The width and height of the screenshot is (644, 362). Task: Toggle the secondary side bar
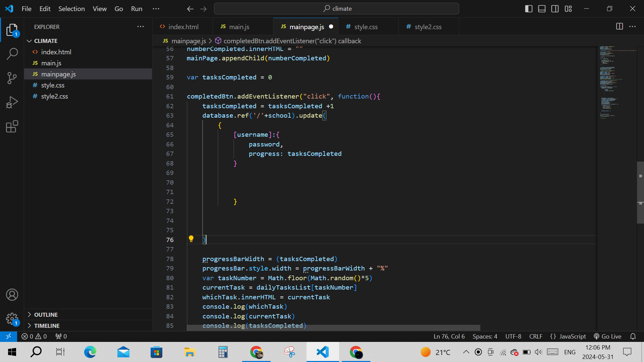[x=555, y=9]
